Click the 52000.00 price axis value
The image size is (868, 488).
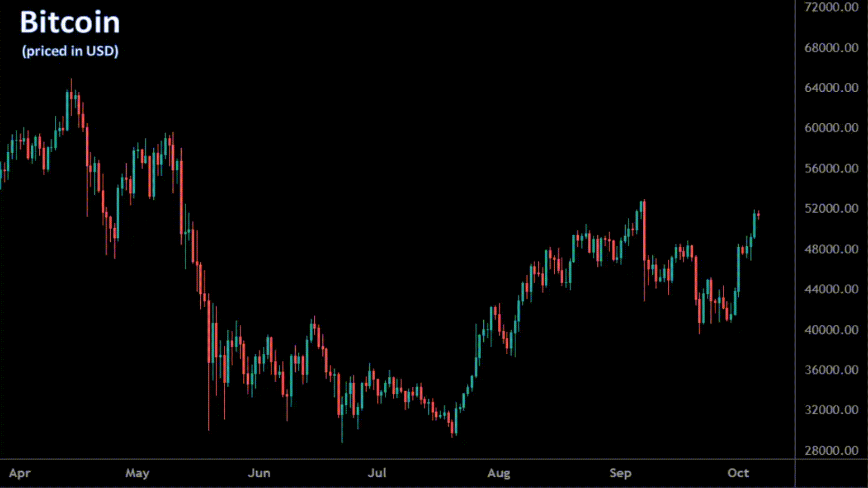click(831, 209)
